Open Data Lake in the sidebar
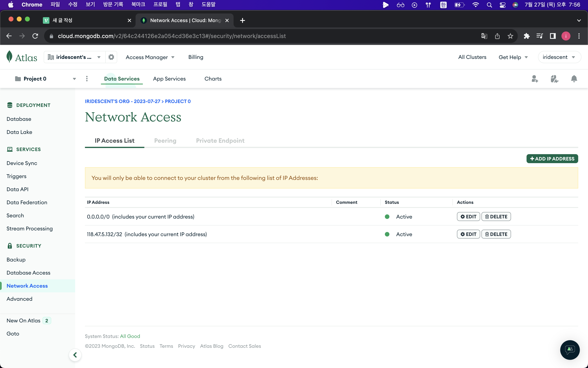The image size is (588, 368). [19, 132]
